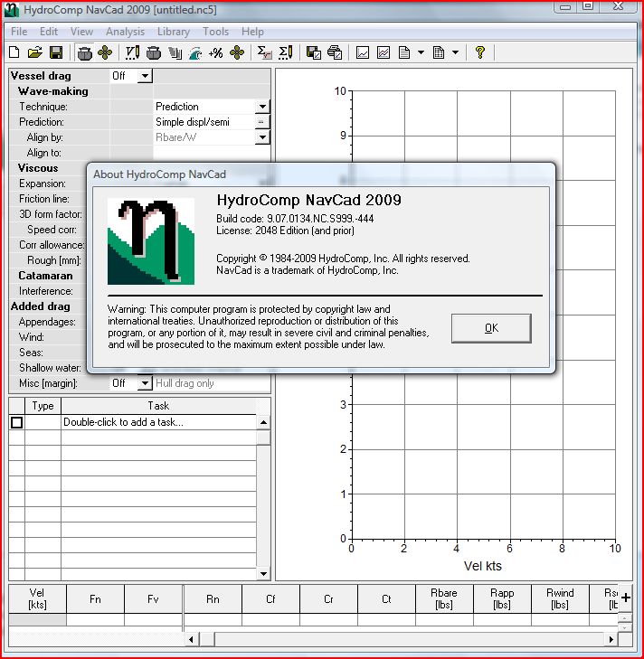Click the plus percent margin icon
644x659 pixels.
coord(216,53)
